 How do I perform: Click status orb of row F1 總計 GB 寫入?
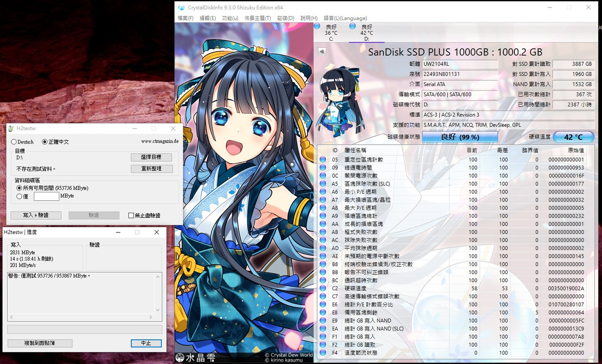point(323,337)
